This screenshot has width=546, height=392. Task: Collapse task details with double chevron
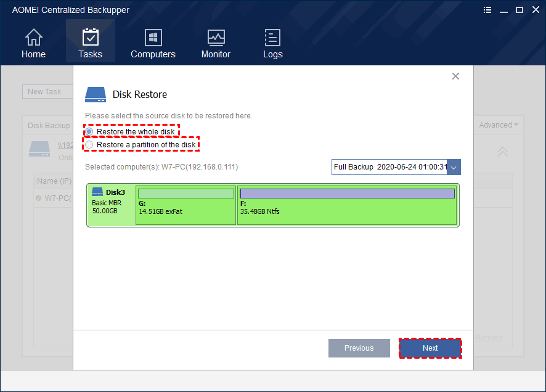[x=502, y=152]
